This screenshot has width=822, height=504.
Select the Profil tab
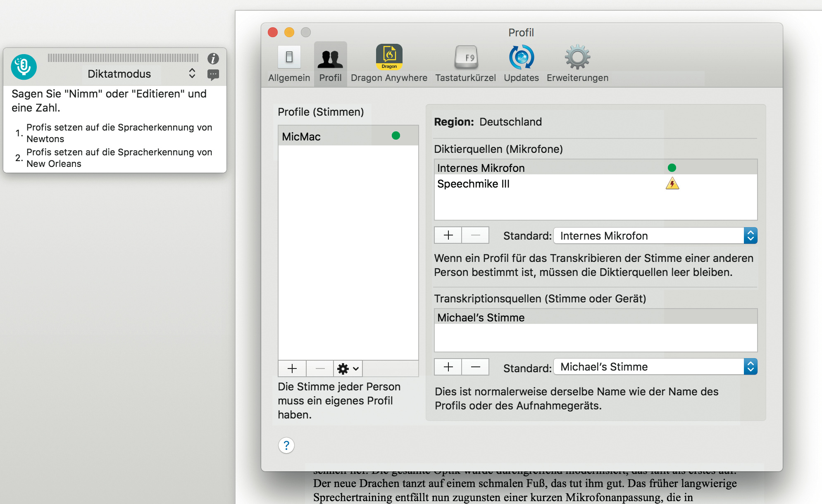coord(330,64)
